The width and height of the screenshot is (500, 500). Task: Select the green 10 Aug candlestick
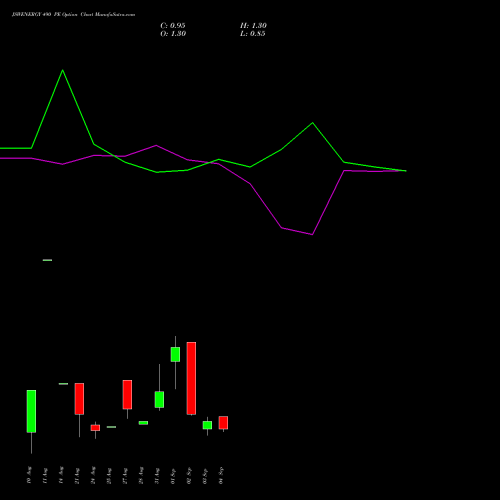[x=31, y=411]
